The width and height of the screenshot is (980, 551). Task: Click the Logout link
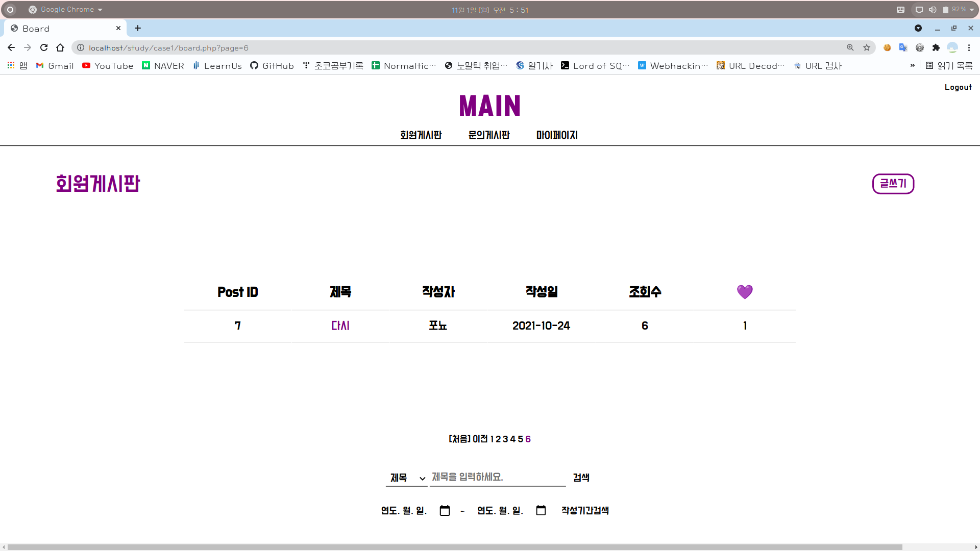pos(958,87)
